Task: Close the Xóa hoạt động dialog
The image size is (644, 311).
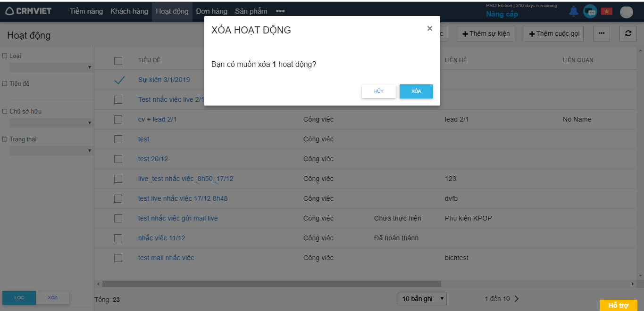Action: point(429,29)
